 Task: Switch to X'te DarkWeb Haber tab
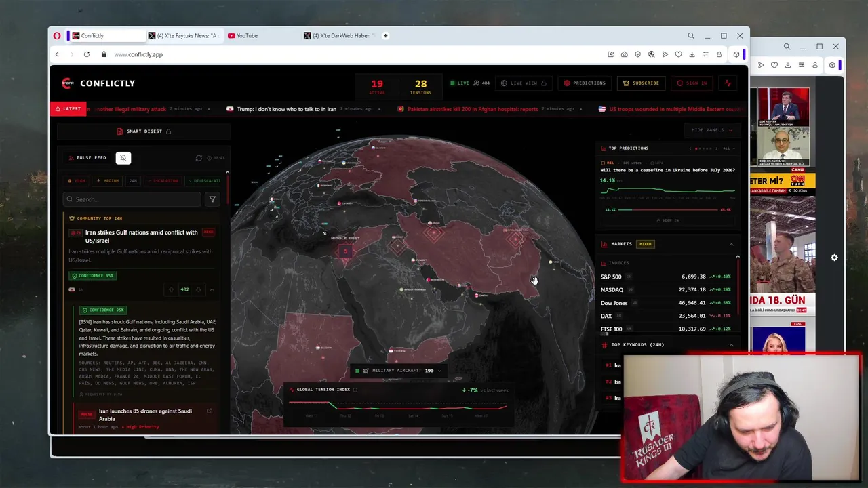click(339, 36)
